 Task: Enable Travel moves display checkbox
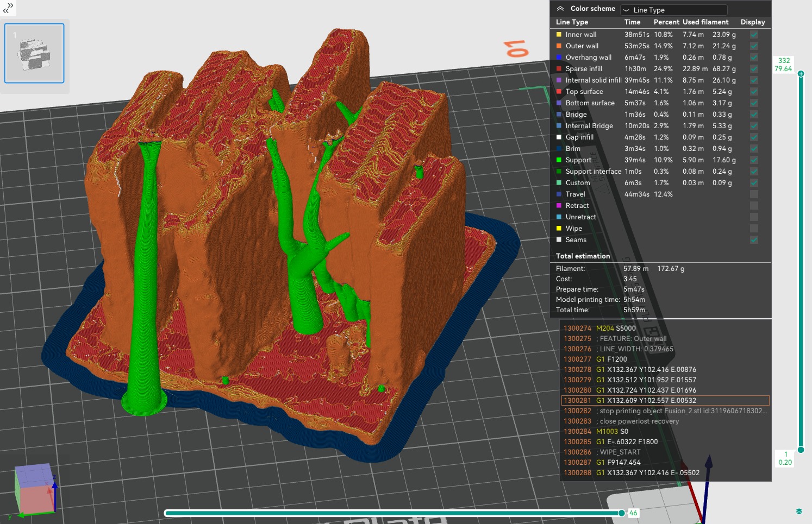pyautogui.click(x=754, y=194)
